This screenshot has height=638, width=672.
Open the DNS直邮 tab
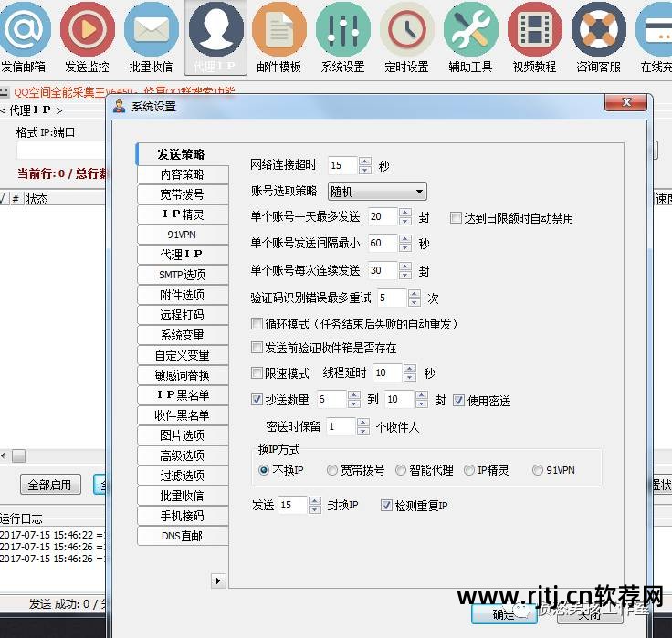point(183,536)
